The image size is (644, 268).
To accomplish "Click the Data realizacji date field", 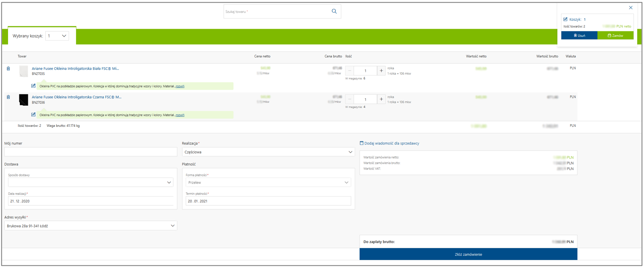I will point(91,201).
